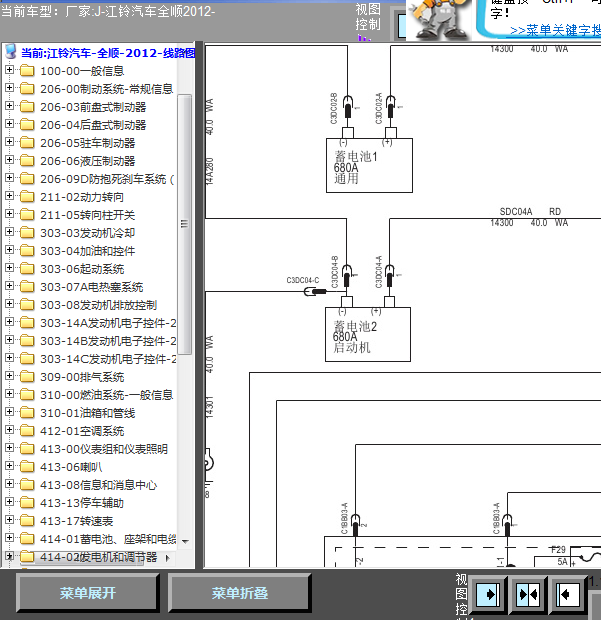Click the tree horizontal scroll right arrow

168,558
